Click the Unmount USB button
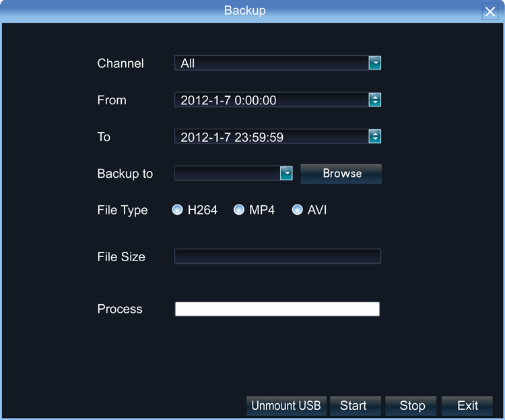 (x=286, y=405)
